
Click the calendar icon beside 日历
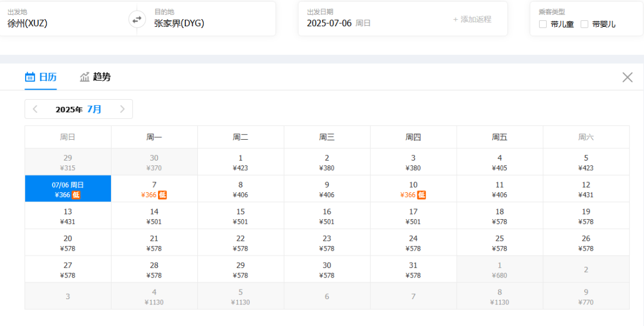click(x=30, y=77)
